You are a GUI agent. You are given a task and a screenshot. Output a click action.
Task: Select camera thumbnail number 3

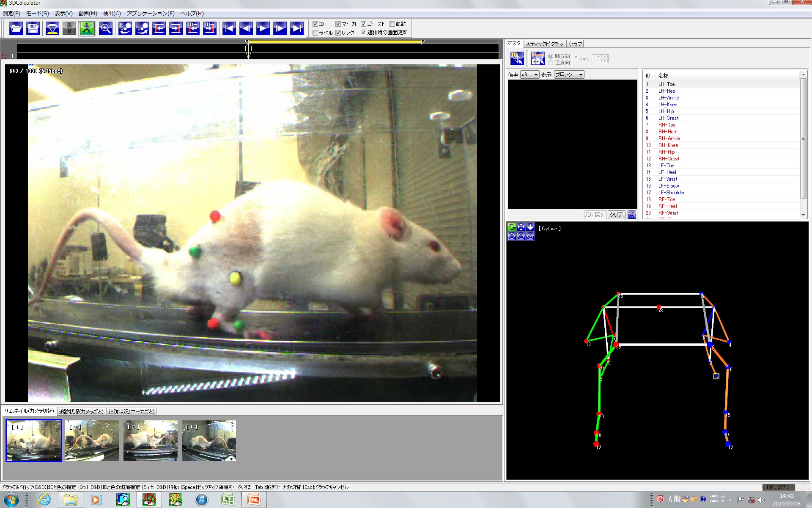pos(151,440)
